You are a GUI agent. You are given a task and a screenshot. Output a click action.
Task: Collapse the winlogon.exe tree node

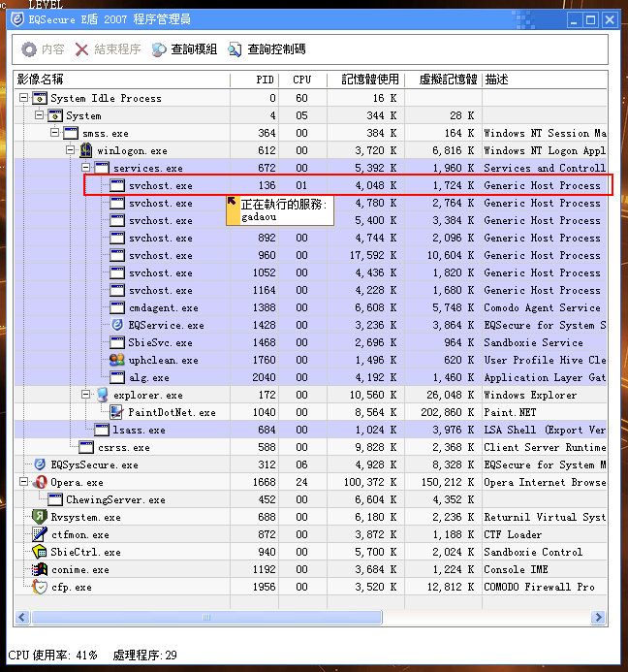click(70, 150)
